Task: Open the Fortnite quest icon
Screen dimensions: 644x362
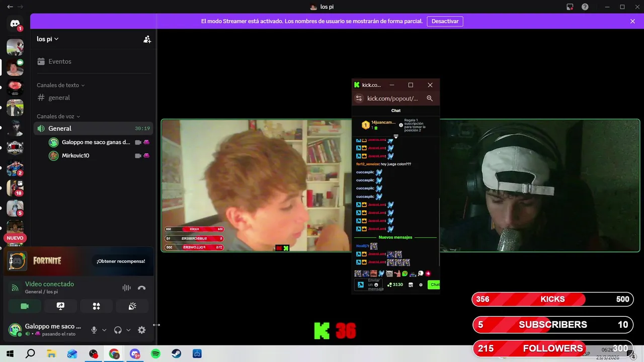Action: coord(17,261)
